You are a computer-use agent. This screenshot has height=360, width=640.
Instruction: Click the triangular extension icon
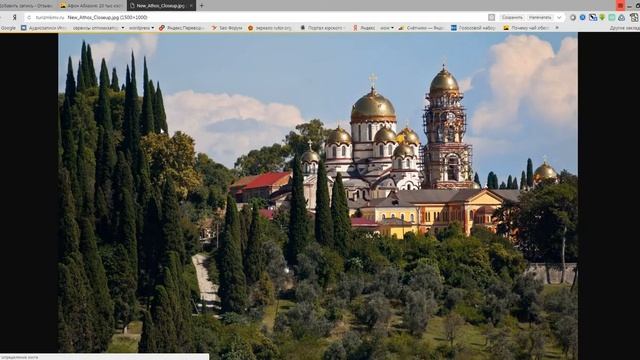tap(621, 18)
